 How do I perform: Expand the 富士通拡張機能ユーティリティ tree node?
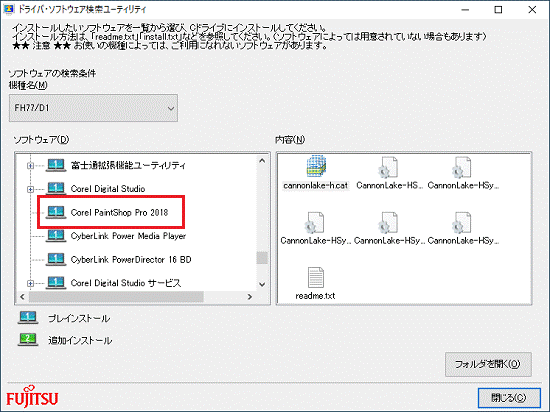coord(31,165)
